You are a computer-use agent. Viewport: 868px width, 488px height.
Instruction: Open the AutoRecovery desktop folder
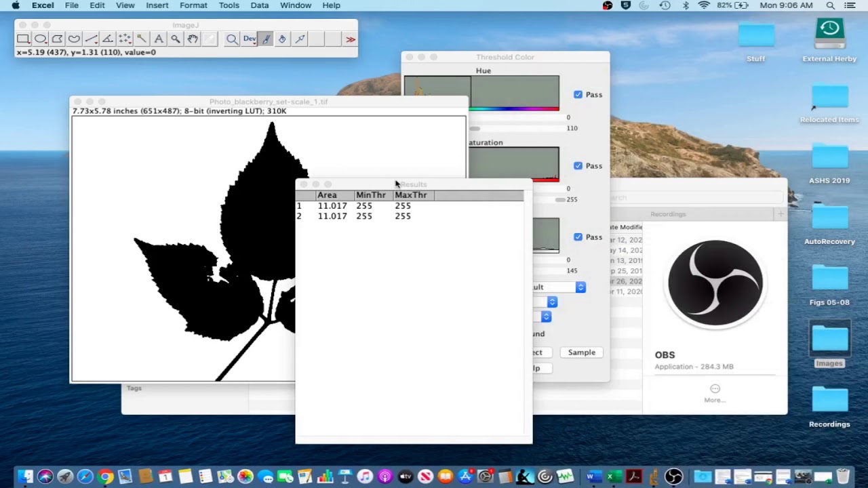pos(829,224)
